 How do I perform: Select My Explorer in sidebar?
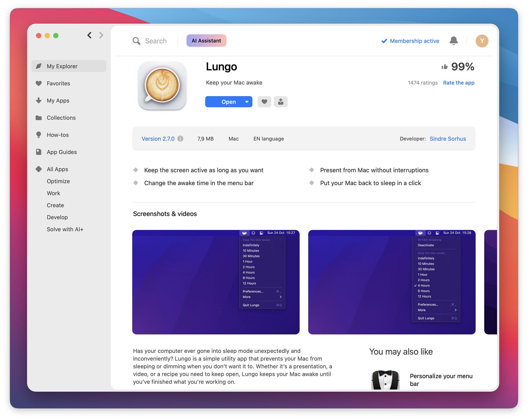coord(69,66)
